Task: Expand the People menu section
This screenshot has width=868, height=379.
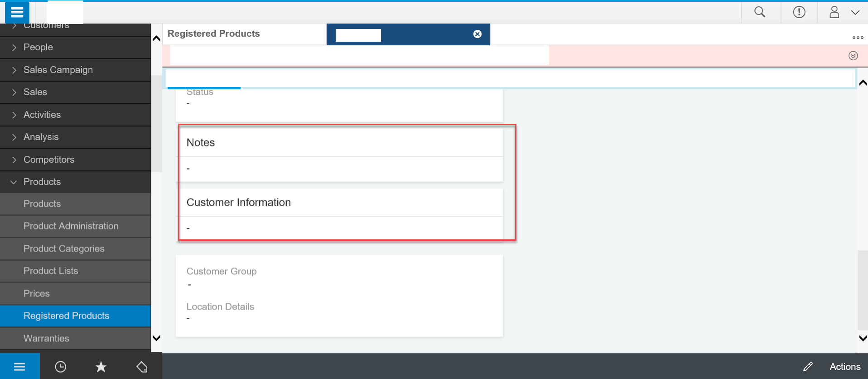Action: coord(75,47)
